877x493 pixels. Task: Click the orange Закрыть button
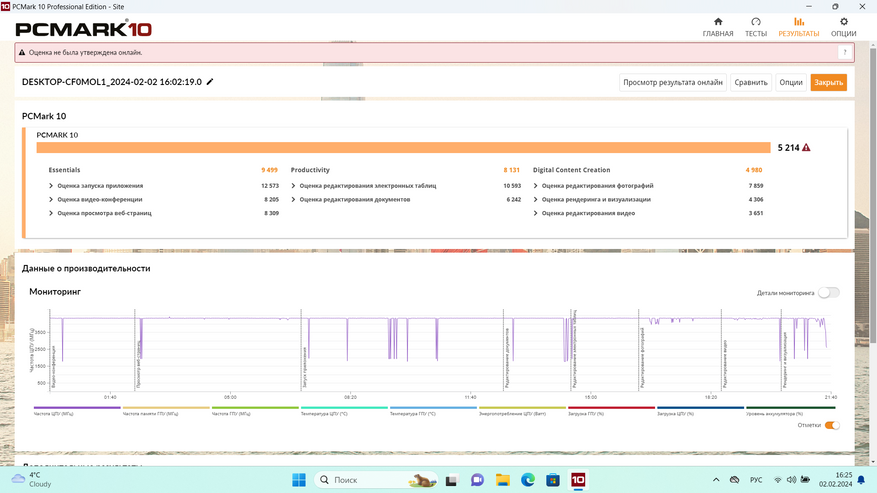click(x=828, y=83)
